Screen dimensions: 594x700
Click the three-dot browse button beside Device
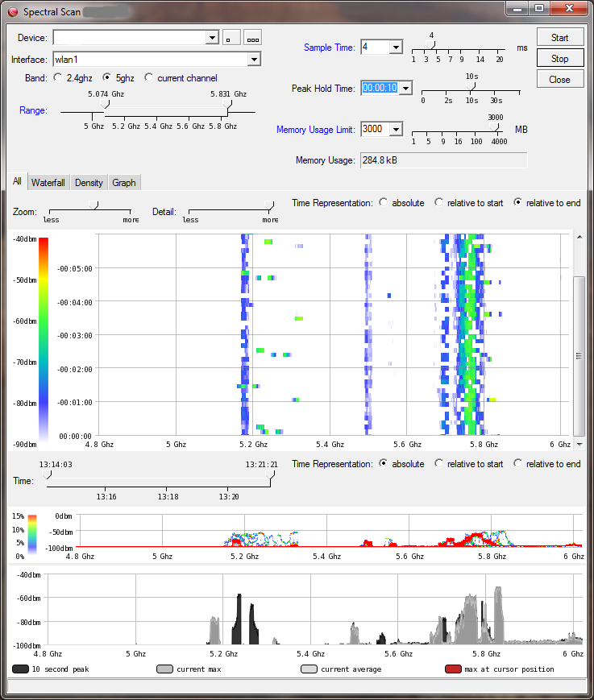coord(253,38)
